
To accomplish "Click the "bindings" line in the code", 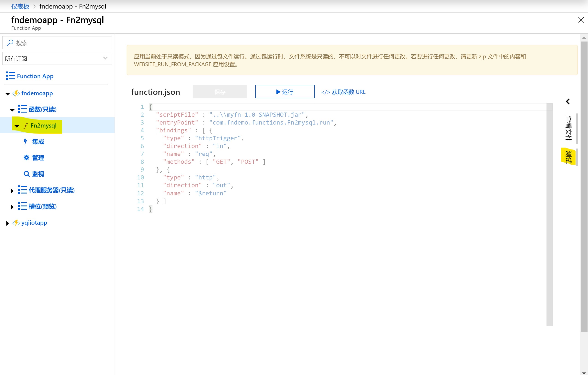I will 184,131.
